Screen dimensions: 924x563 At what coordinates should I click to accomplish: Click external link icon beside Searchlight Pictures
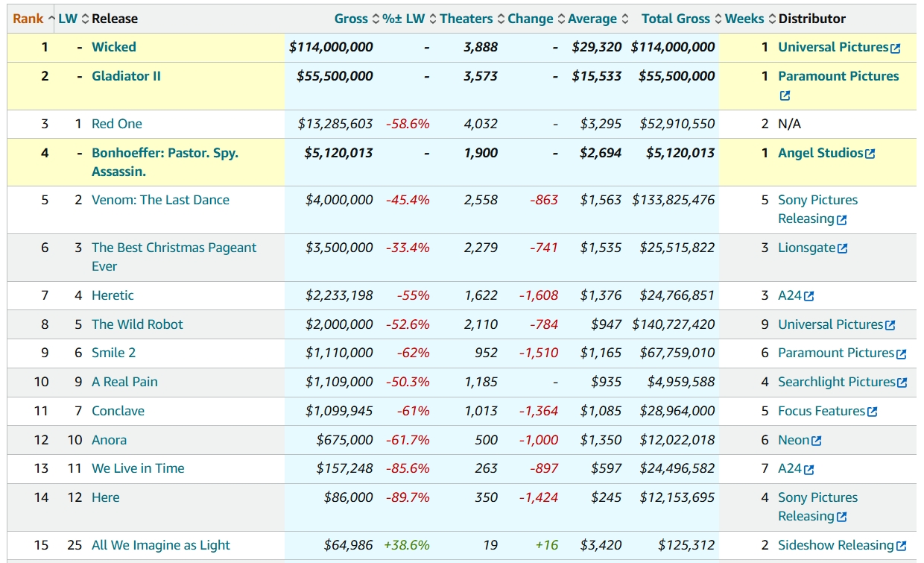pyautogui.click(x=902, y=383)
